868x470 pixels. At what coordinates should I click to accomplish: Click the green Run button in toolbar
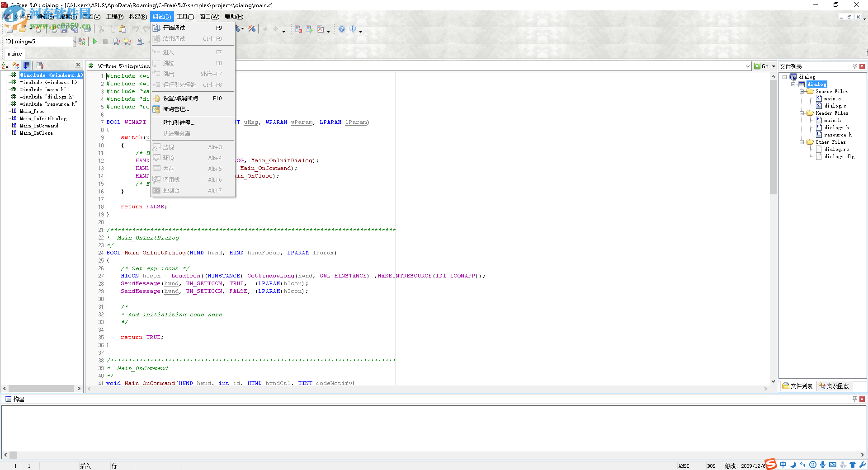pos(95,42)
